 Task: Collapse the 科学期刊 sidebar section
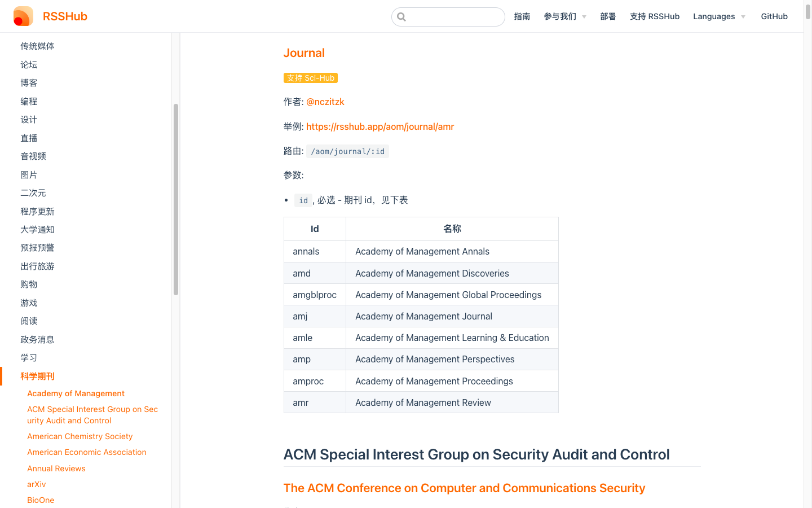(x=37, y=375)
